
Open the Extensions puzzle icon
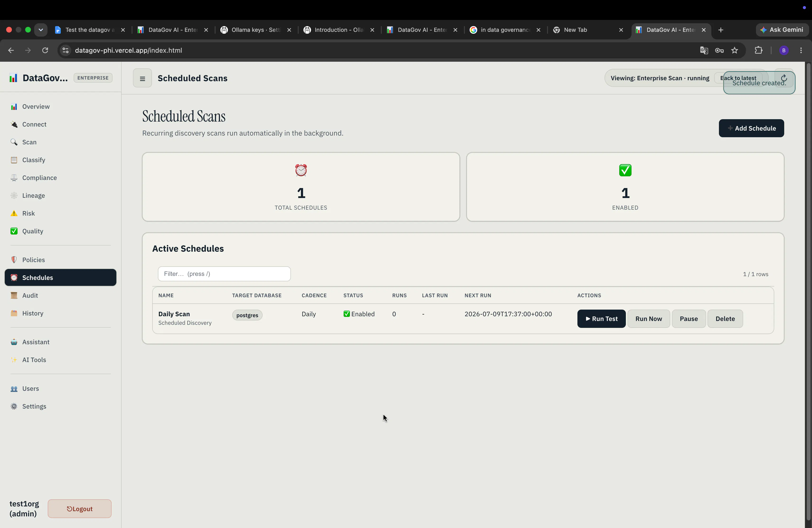758,51
